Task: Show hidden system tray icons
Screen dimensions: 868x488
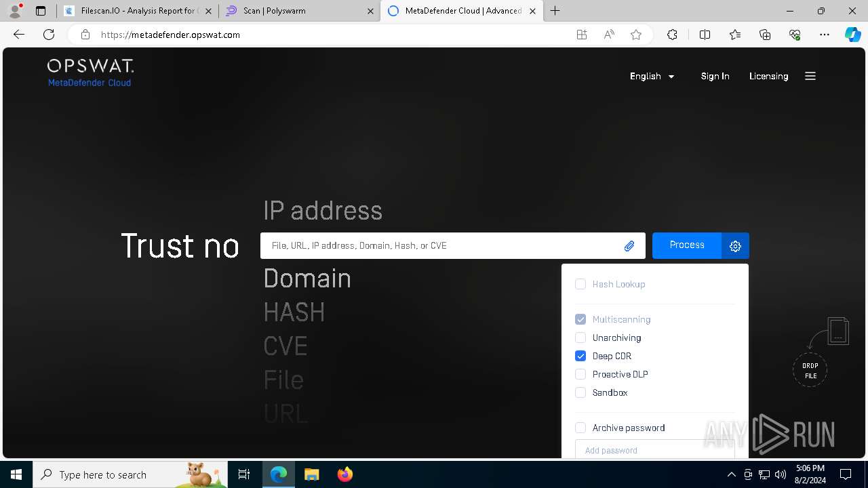Action: click(731, 474)
